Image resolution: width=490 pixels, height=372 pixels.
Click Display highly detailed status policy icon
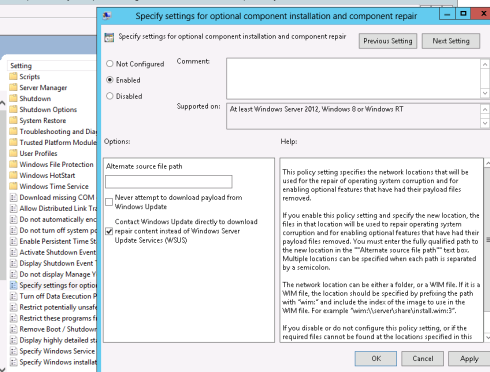tap(13, 340)
